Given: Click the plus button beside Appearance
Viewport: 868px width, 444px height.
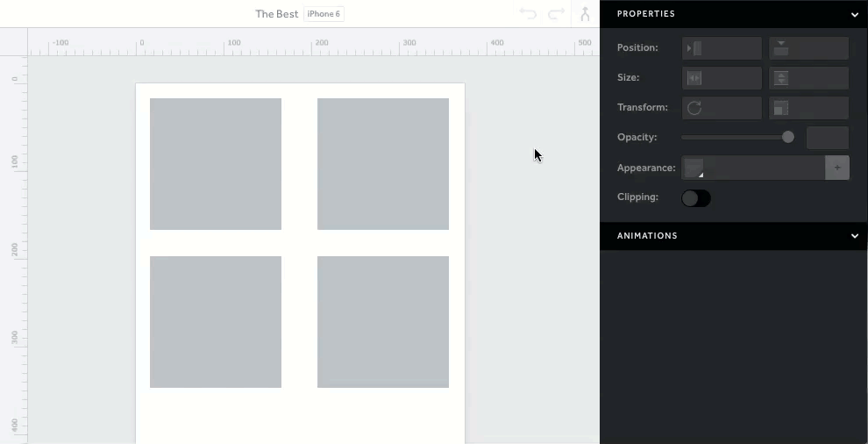Looking at the screenshot, I should [837, 168].
